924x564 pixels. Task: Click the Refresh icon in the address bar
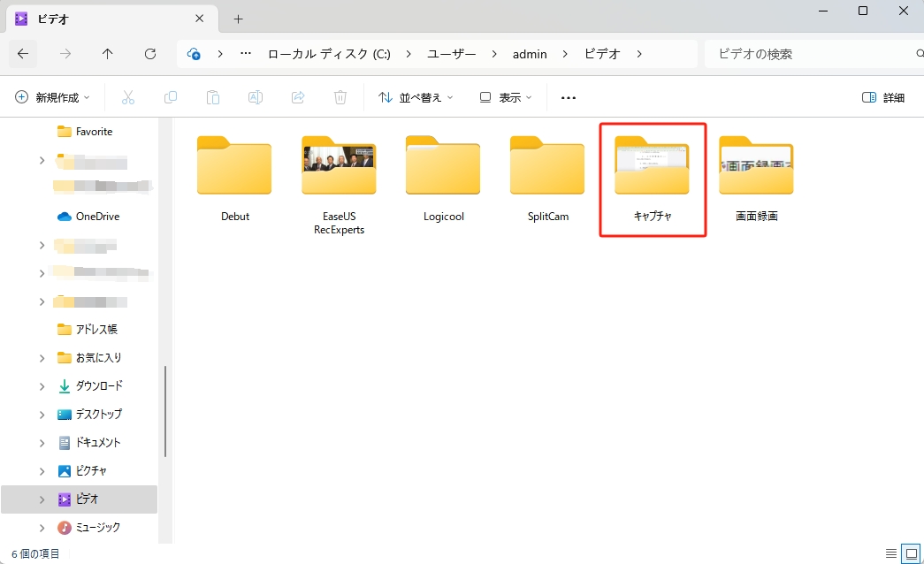(150, 54)
